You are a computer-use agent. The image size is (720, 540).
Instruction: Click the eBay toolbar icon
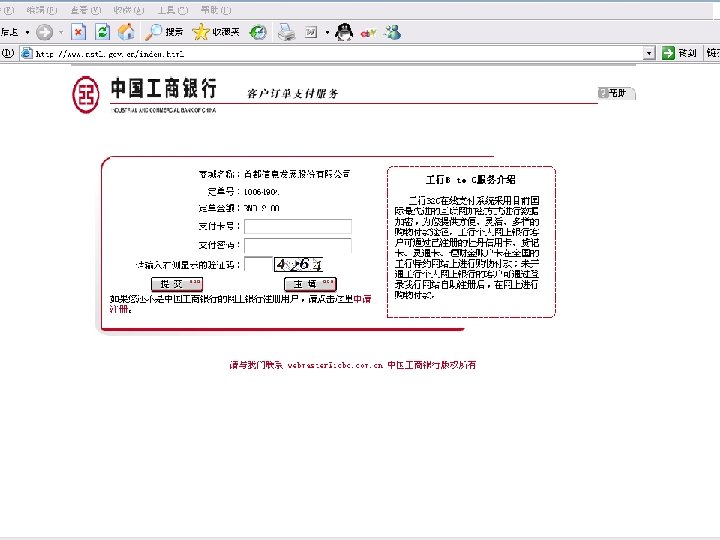(x=368, y=33)
